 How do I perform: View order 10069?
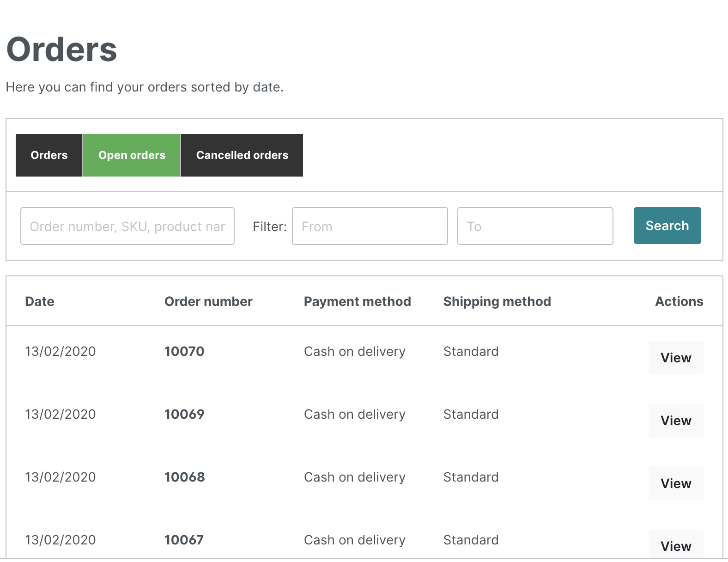pos(676,421)
